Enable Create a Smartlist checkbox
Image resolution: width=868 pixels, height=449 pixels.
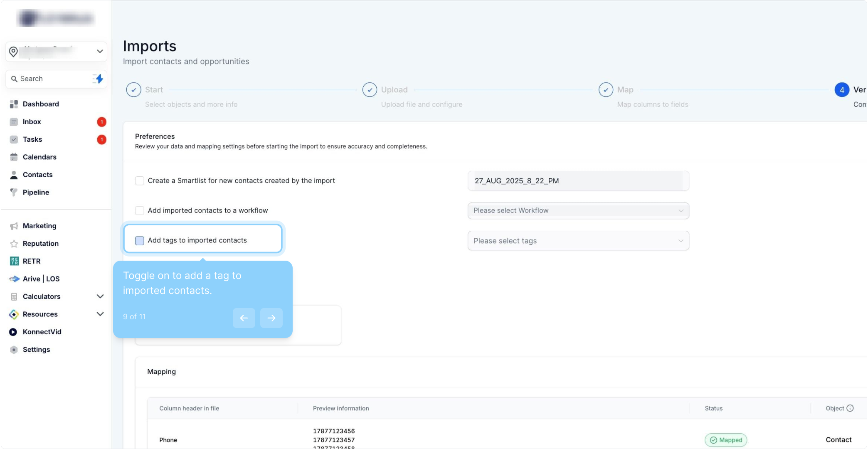(140, 181)
